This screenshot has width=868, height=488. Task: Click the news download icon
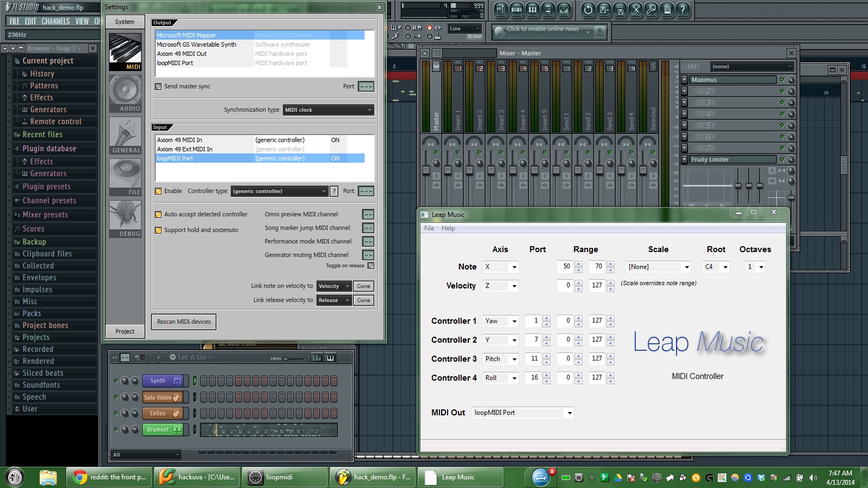(599, 32)
